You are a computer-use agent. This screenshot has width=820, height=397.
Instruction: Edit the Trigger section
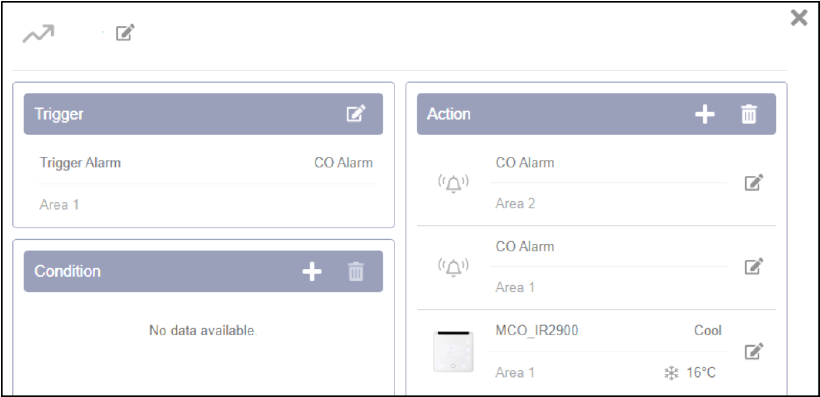coord(356,114)
